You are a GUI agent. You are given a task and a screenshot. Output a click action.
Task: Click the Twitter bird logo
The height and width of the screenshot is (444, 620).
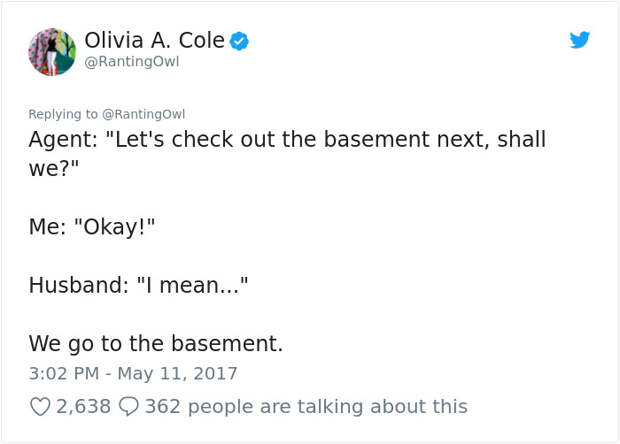[x=579, y=40]
